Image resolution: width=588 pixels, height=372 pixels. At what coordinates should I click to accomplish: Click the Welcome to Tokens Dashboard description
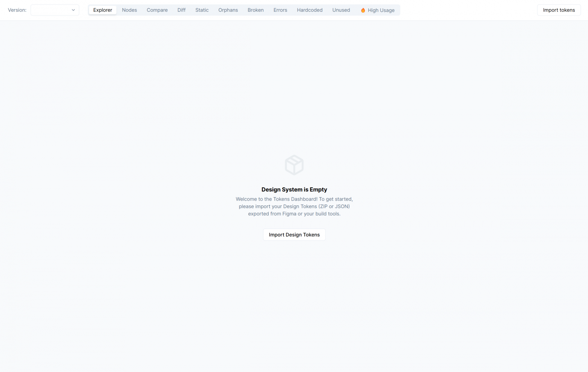[294, 207]
